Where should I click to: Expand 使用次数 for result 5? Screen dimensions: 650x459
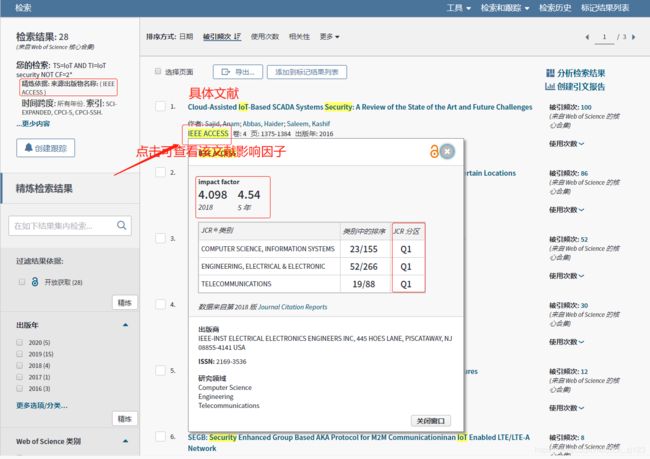[x=566, y=408]
